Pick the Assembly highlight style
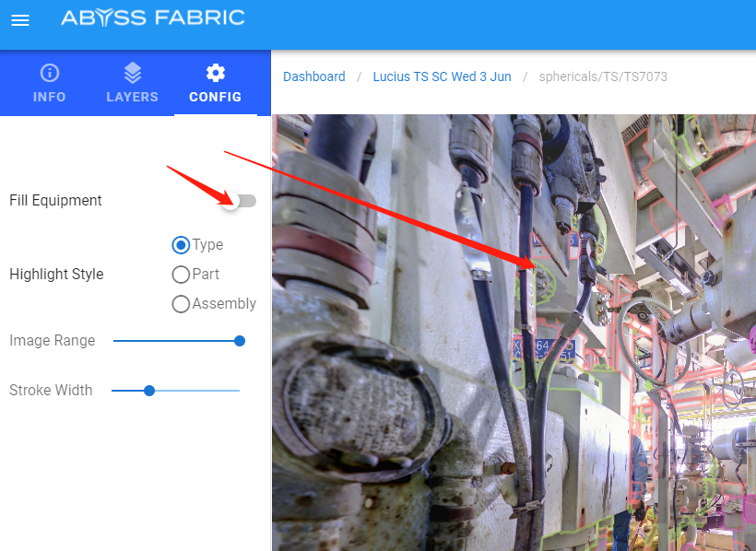Image resolution: width=756 pixels, height=551 pixels. [181, 304]
